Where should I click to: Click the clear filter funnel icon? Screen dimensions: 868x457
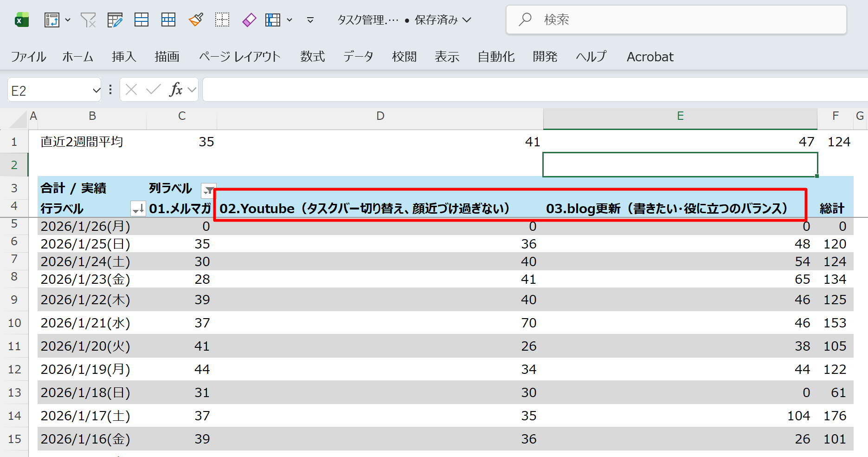point(88,20)
